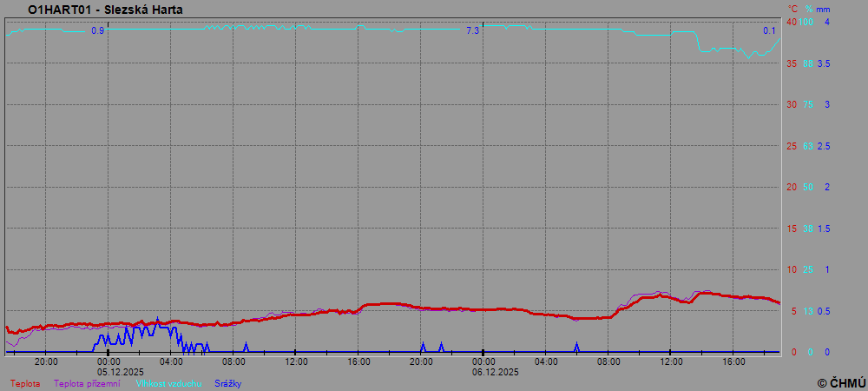868x391 pixels.
Task: Click the red 15 temperature axis value
Action: pyautogui.click(x=791, y=229)
